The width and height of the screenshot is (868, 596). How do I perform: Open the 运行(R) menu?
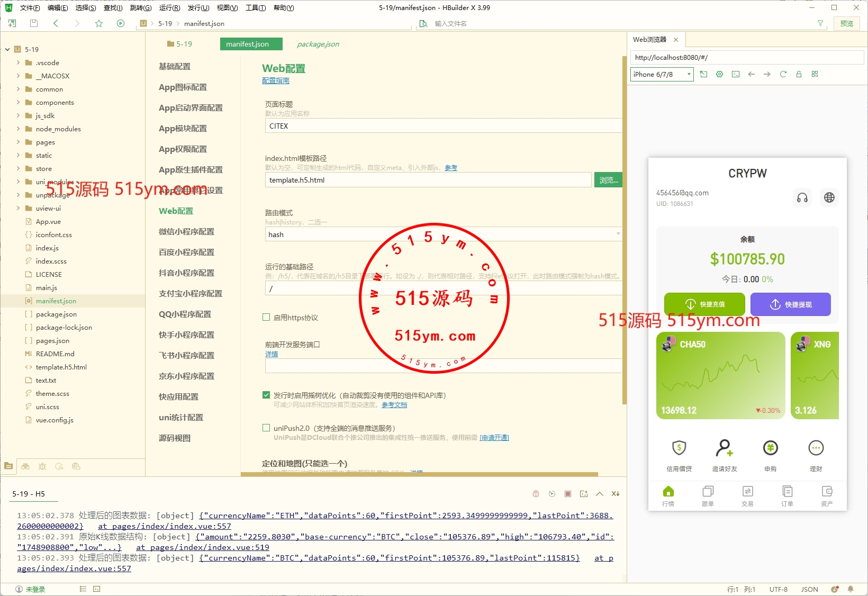169,8
